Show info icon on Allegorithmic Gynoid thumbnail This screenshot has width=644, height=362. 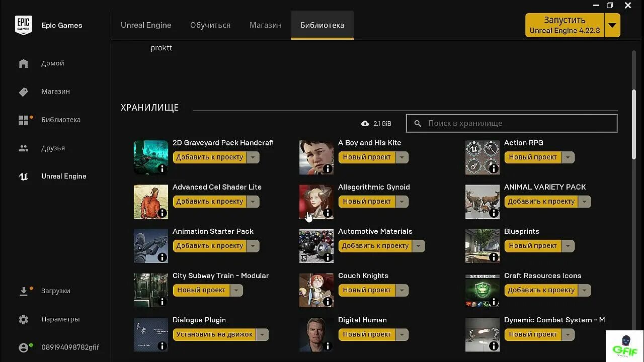click(328, 213)
